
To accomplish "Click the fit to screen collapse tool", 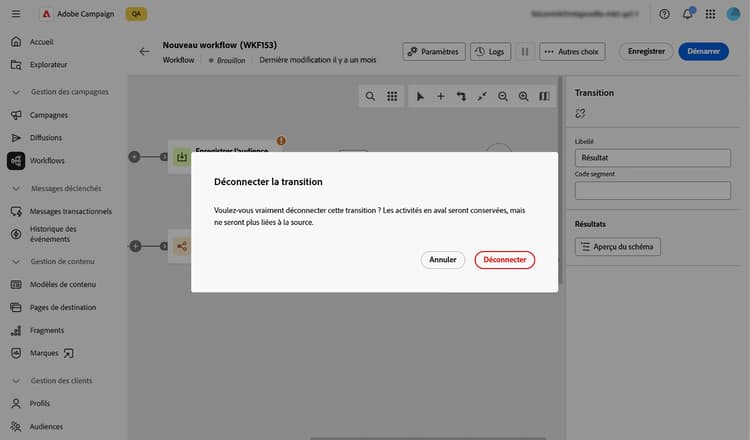I will tap(482, 96).
